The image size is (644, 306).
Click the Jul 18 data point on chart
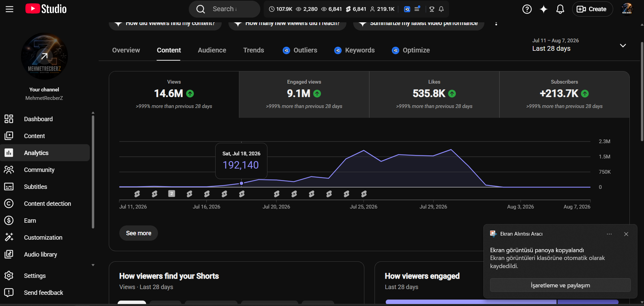coord(241,183)
